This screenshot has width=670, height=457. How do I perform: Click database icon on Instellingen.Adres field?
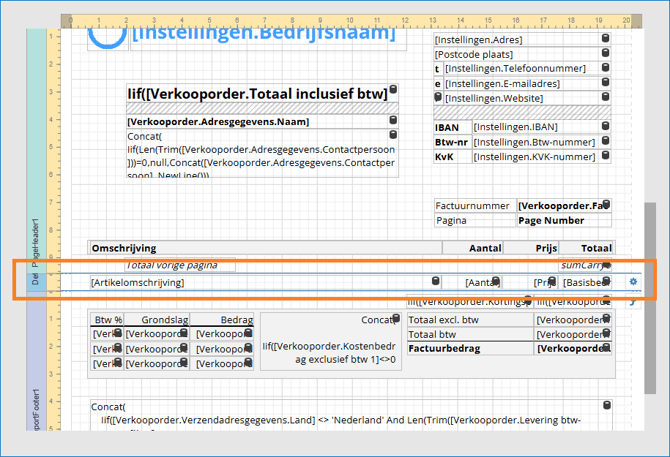tap(605, 39)
